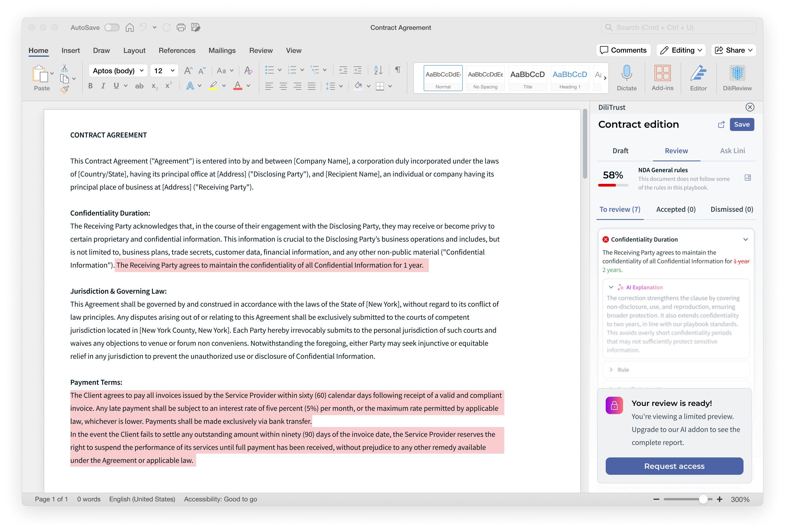785x532 pixels.
Task: Close the DiliTrust panel
Action: 749,107
